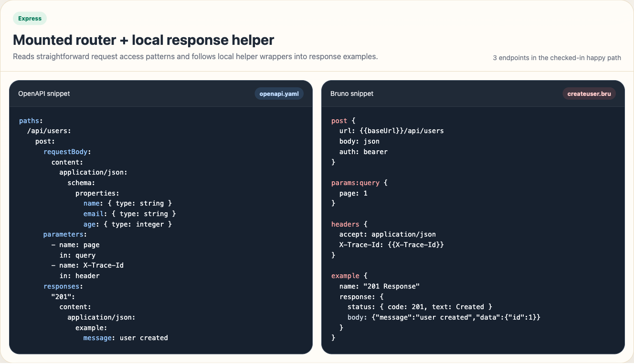
Task: Click the 'responses:' key
Action: point(63,286)
